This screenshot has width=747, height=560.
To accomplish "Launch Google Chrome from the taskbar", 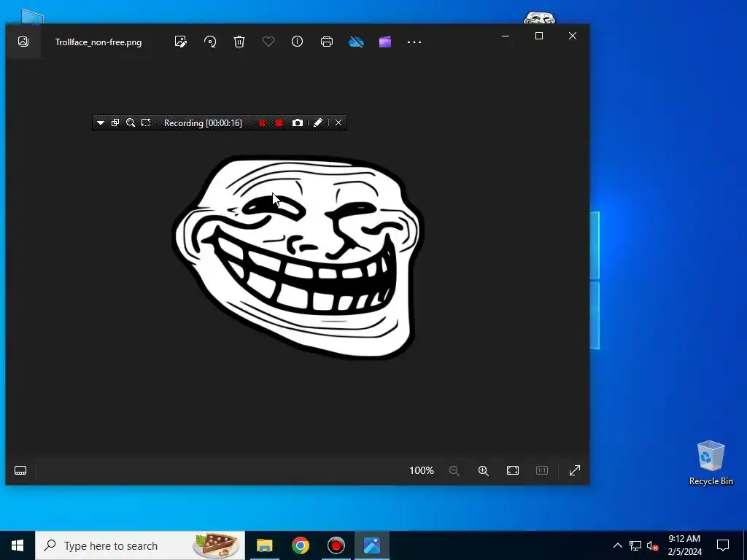I will (x=300, y=545).
